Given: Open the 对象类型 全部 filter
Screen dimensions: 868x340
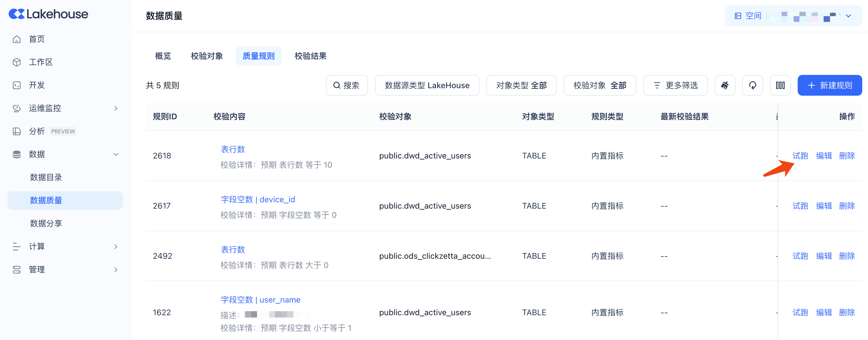Looking at the screenshot, I should (521, 85).
